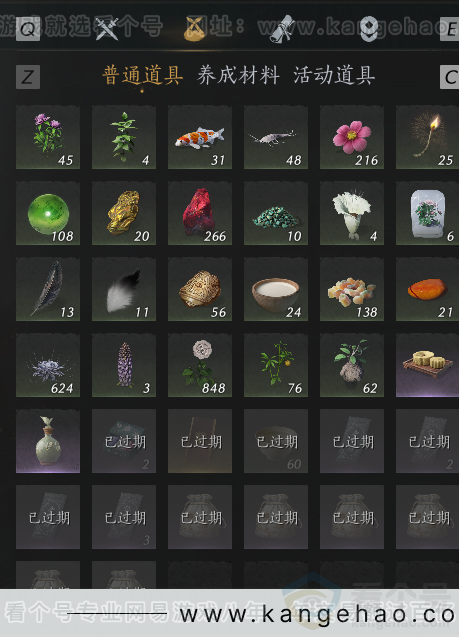This screenshot has width=459, height=638.
Task: Click the Q previous category button
Action: point(28,29)
